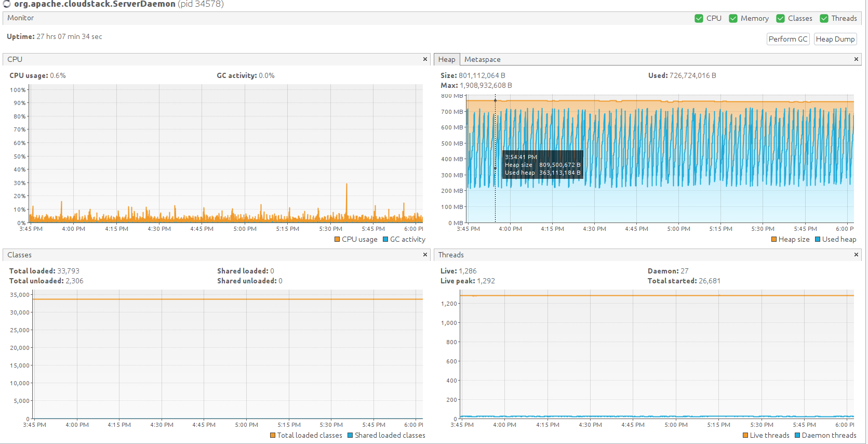Disable the Classes monitor checkbox
Image resolution: width=868 pixels, height=444 pixels.
click(x=780, y=18)
